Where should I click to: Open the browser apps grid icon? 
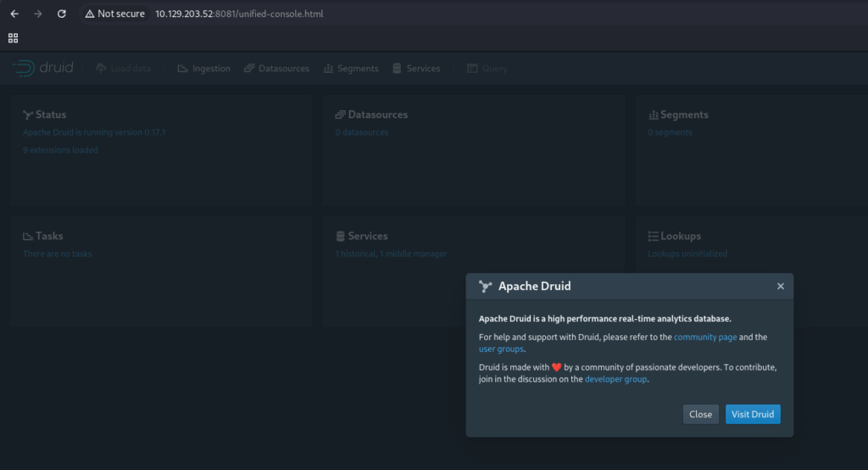click(14, 37)
